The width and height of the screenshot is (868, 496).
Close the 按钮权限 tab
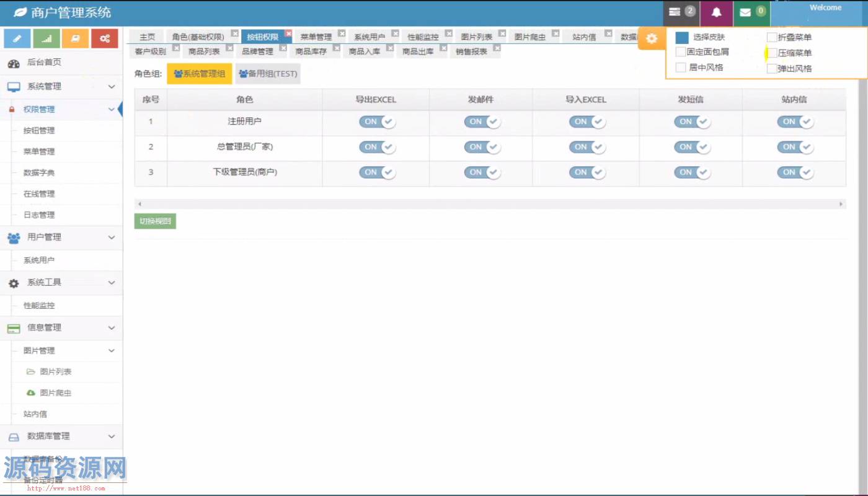(288, 33)
